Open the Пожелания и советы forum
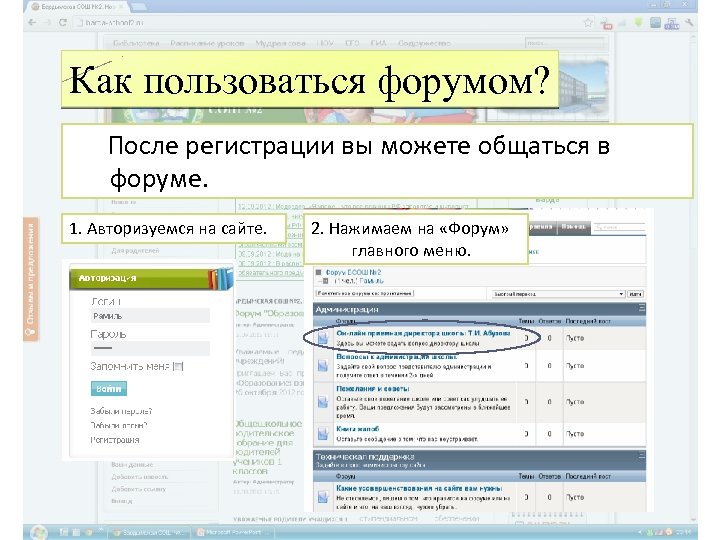The height and width of the screenshot is (540, 720). [x=372, y=388]
